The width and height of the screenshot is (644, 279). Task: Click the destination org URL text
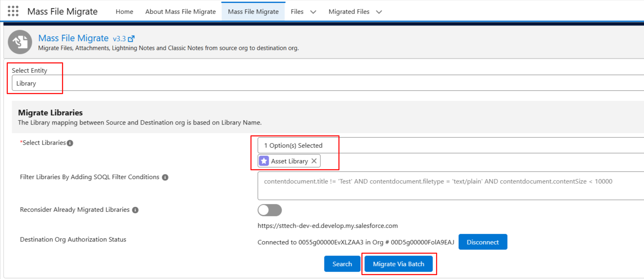(x=328, y=226)
